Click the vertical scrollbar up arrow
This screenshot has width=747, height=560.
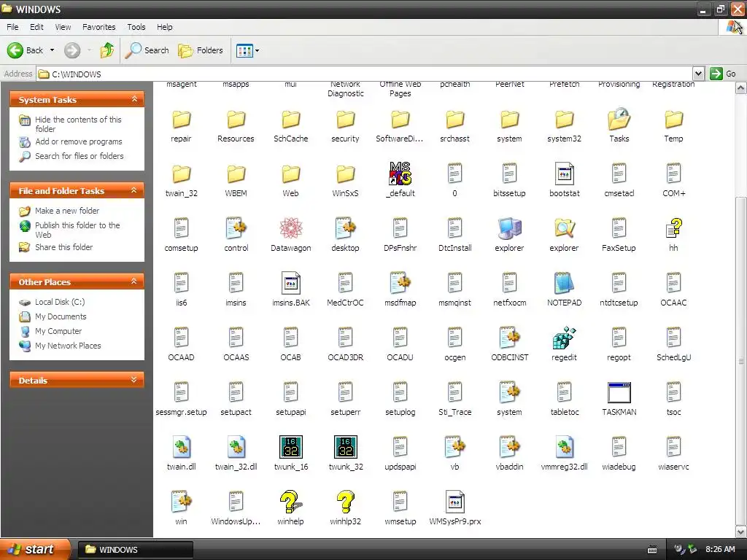[x=741, y=87]
